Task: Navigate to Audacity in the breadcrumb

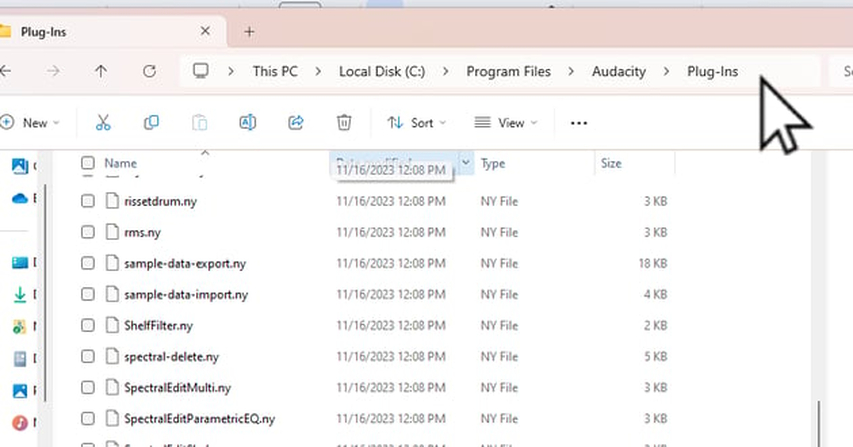Action: [618, 71]
